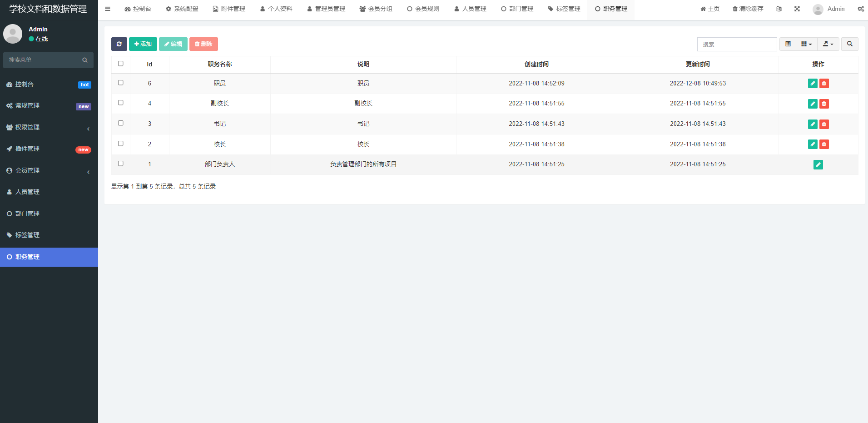This screenshot has width=868, height=423.
Task: Click the refresh table button
Action: pyautogui.click(x=119, y=44)
